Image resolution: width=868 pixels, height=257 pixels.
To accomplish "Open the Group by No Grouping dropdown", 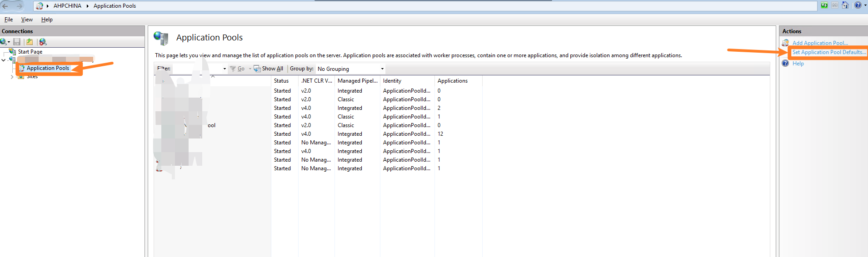I will coord(350,69).
